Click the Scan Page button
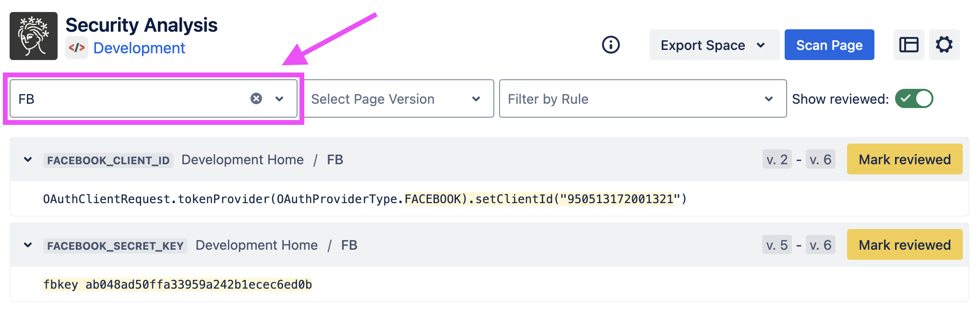 tap(829, 45)
